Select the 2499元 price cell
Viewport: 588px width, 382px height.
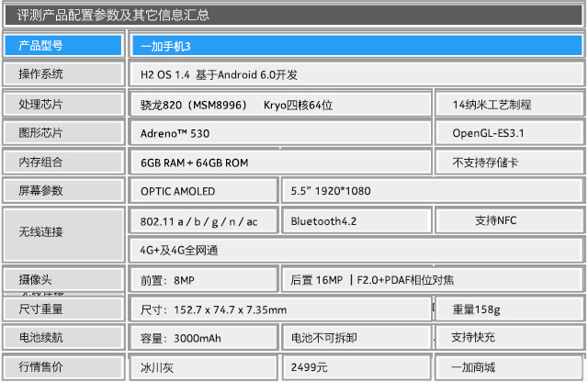pyautogui.click(x=356, y=367)
